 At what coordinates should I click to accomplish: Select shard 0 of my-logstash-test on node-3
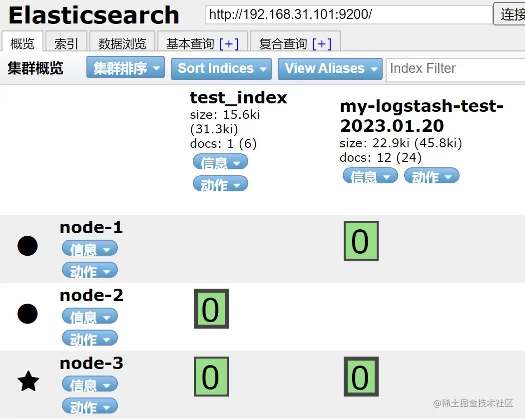[x=361, y=377]
